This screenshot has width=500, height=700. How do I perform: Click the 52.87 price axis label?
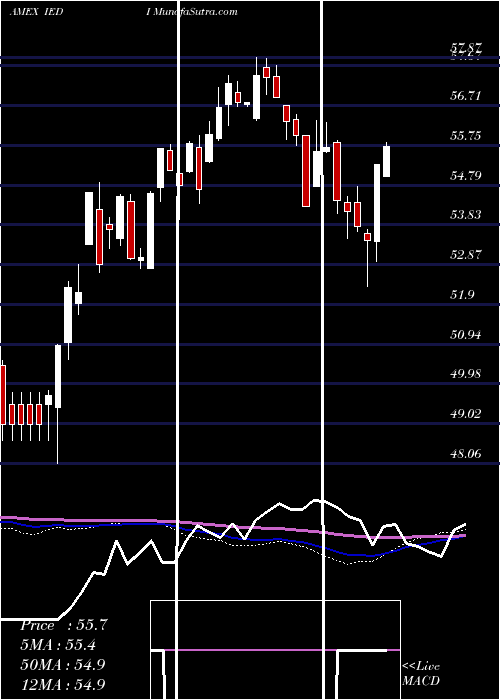click(x=466, y=255)
